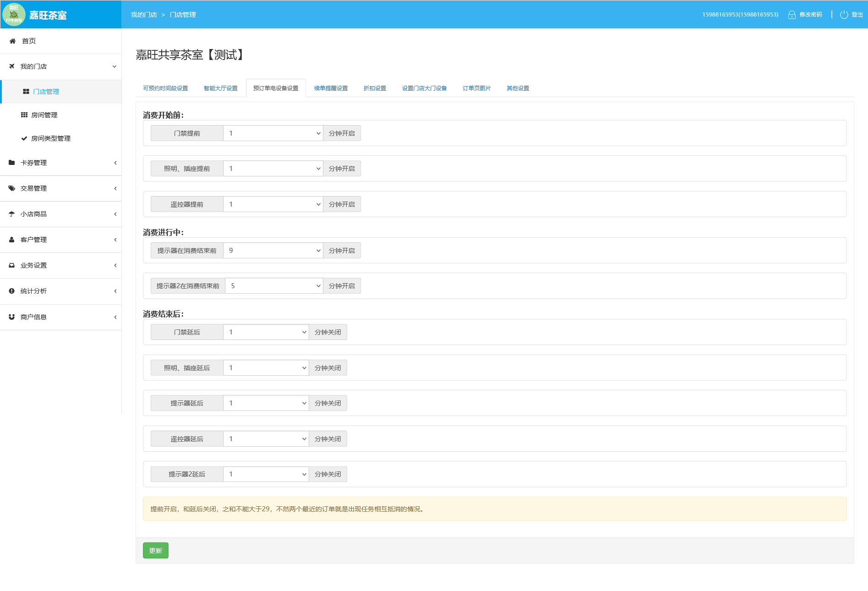Click the checkmark icon beside 房间类型管理

pyautogui.click(x=24, y=138)
